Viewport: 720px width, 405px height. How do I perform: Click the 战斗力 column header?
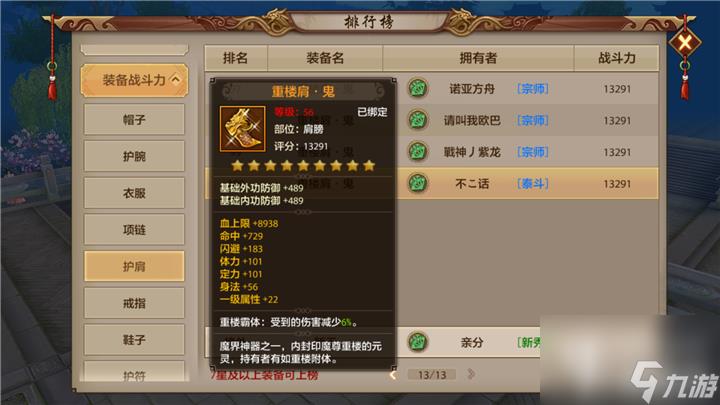point(617,58)
